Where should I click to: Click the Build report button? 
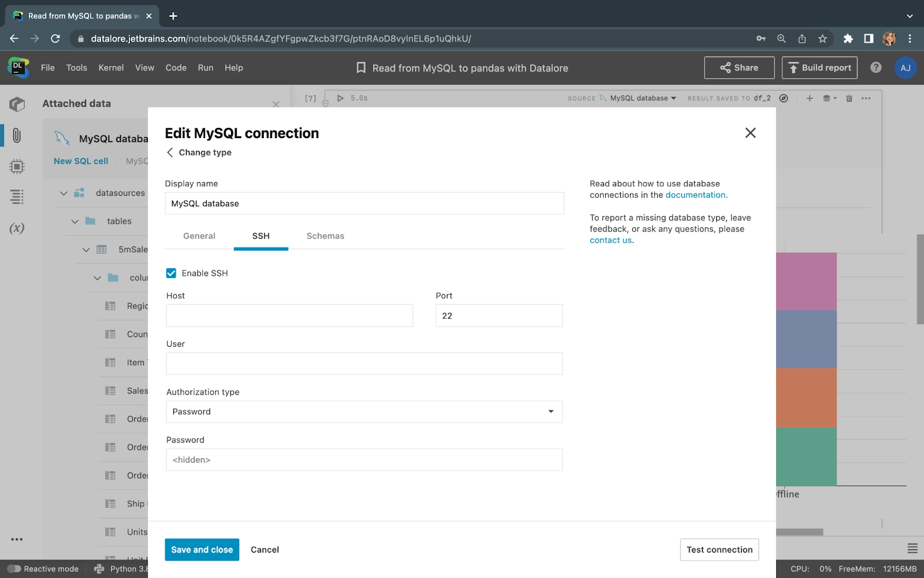[x=819, y=68]
